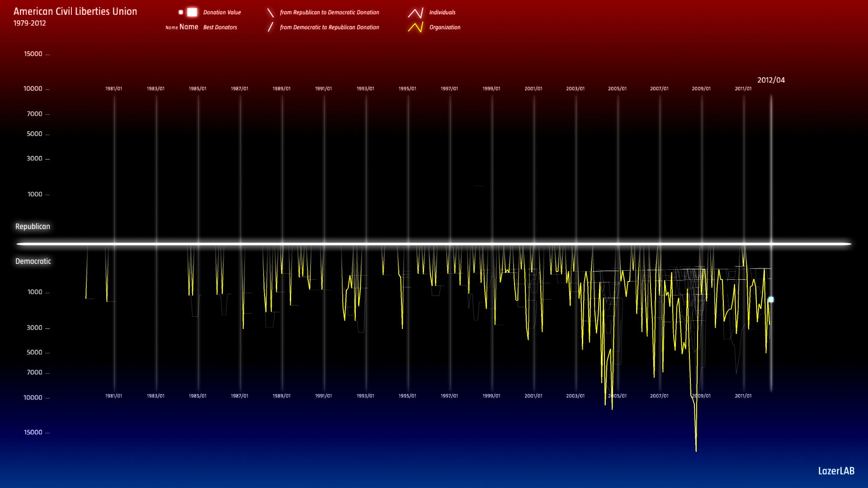The height and width of the screenshot is (488, 868).
Task: Click the bottom 1995/01 timeline label
Action: coord(407,396)
